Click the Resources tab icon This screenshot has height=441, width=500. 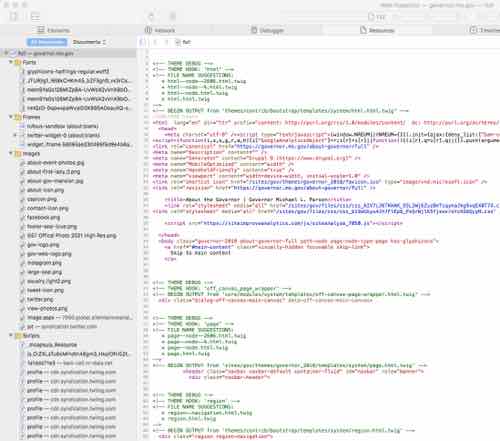click(363, 30)
